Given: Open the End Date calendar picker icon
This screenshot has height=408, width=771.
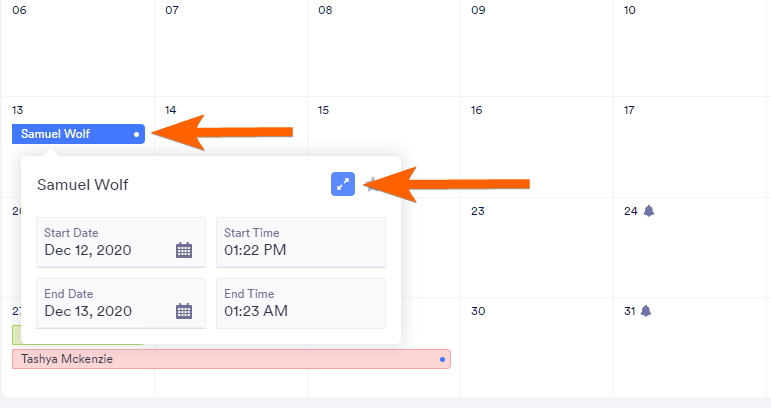Looking at the screenshot, I should click(x=184, y=311).
